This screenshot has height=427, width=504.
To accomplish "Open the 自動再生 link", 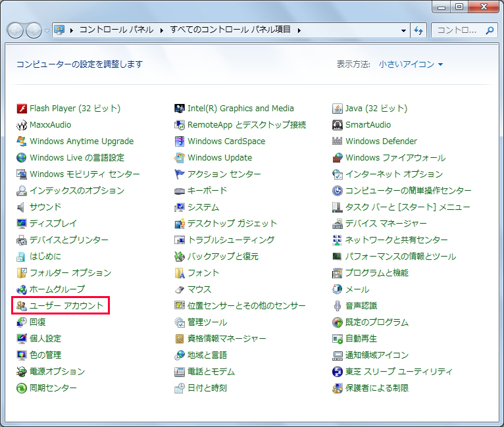I will coord(361,339).
